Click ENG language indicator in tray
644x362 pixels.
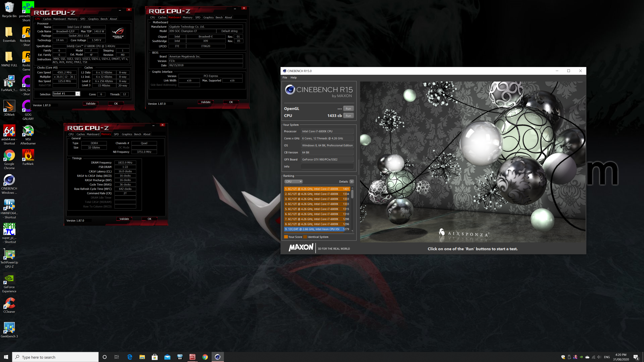point(607,357)
